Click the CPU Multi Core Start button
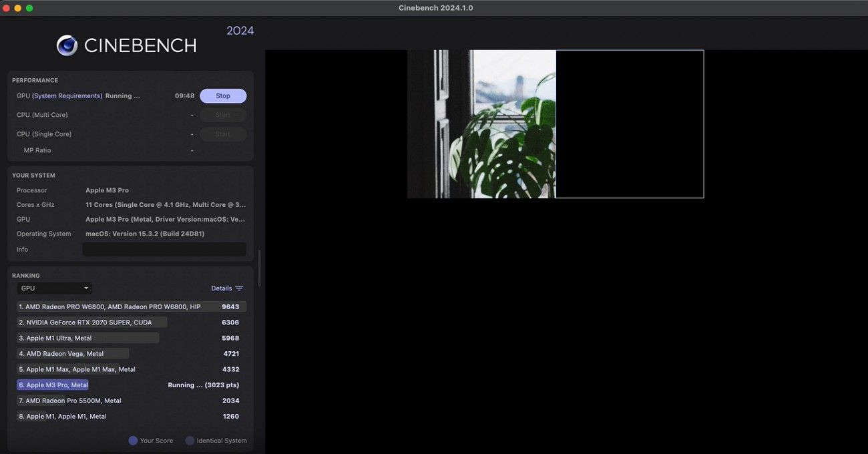This screenshot has width=868, height=454. [x=223, y=116]
